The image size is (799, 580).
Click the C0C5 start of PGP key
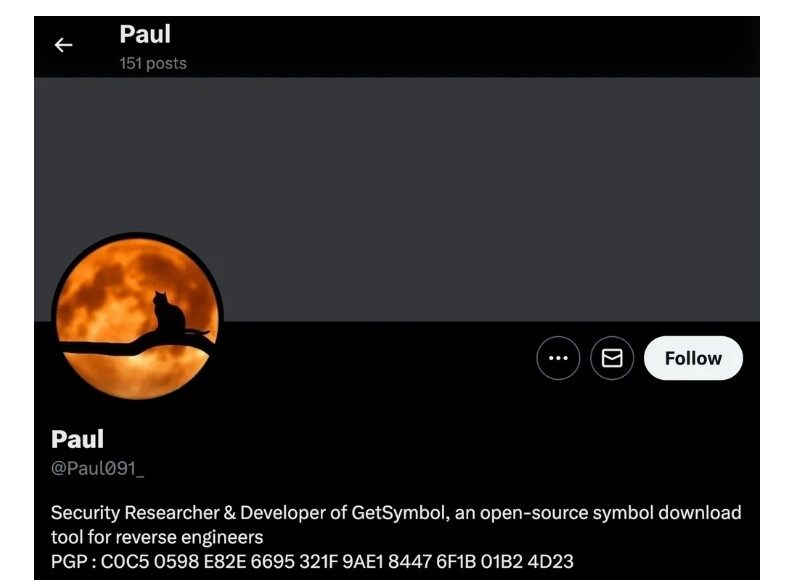click(x=125, y=562)
